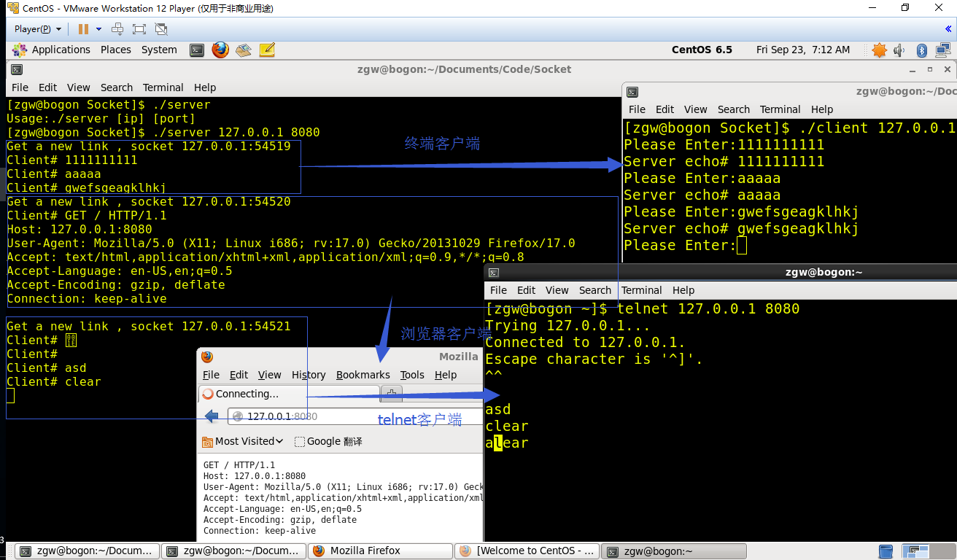The width and height of the screenshot is (957, 560).
Task: Click 'Client# gwefsgeagklhkj' line in server terminal
Action: pyautogui.click(x=87, y=188)
